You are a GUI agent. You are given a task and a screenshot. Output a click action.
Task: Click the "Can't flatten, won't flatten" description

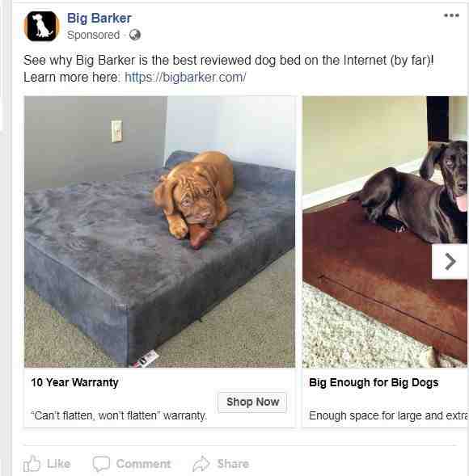tap(119, 415)
